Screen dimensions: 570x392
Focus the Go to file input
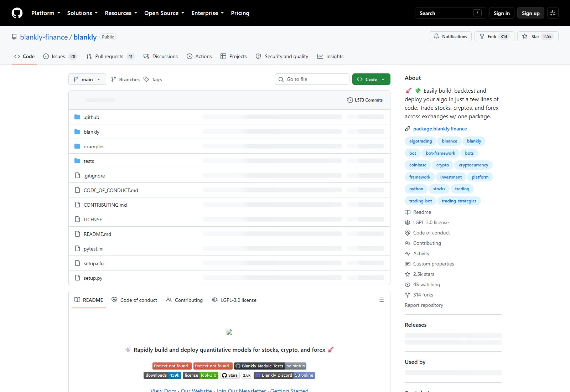pos(312,79)
